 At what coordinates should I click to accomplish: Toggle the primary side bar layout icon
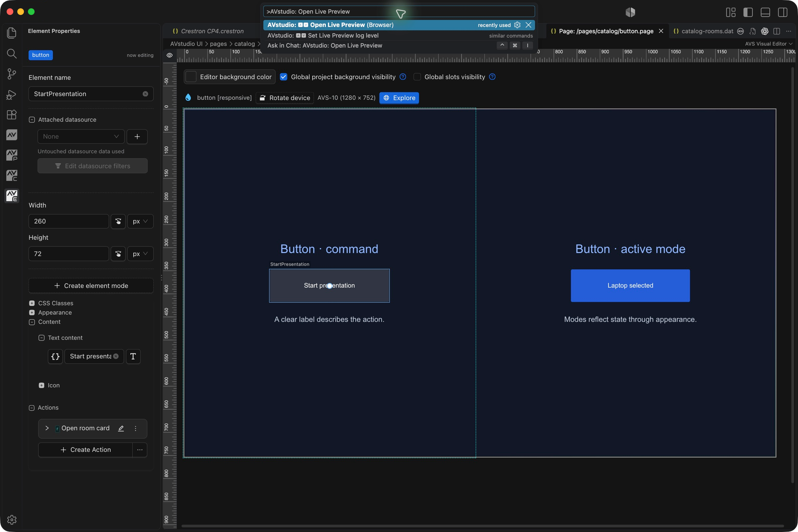click(748, 12)
